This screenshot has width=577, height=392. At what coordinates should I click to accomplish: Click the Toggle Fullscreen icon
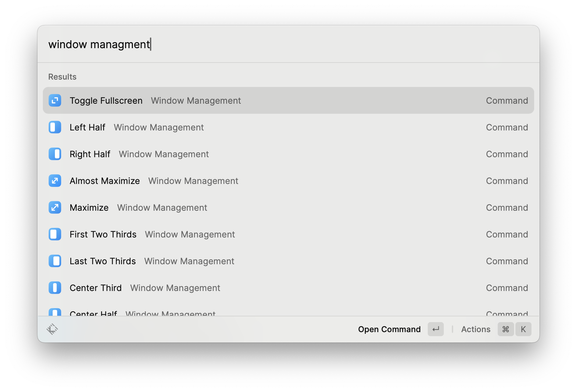coord(55,100)
